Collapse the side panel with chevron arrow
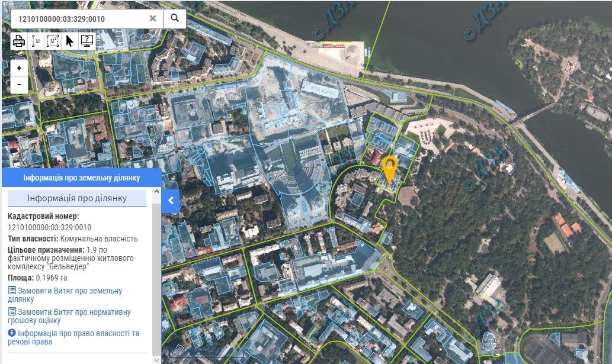Image resolution: width=612 pixels, height=364 pixels. click(x=171, y=201)
